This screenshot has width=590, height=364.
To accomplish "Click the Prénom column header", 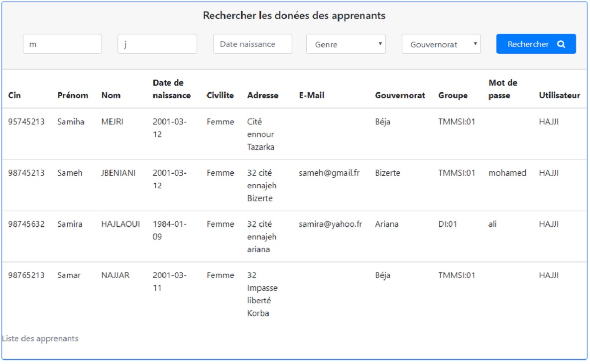I will [73, 95].
